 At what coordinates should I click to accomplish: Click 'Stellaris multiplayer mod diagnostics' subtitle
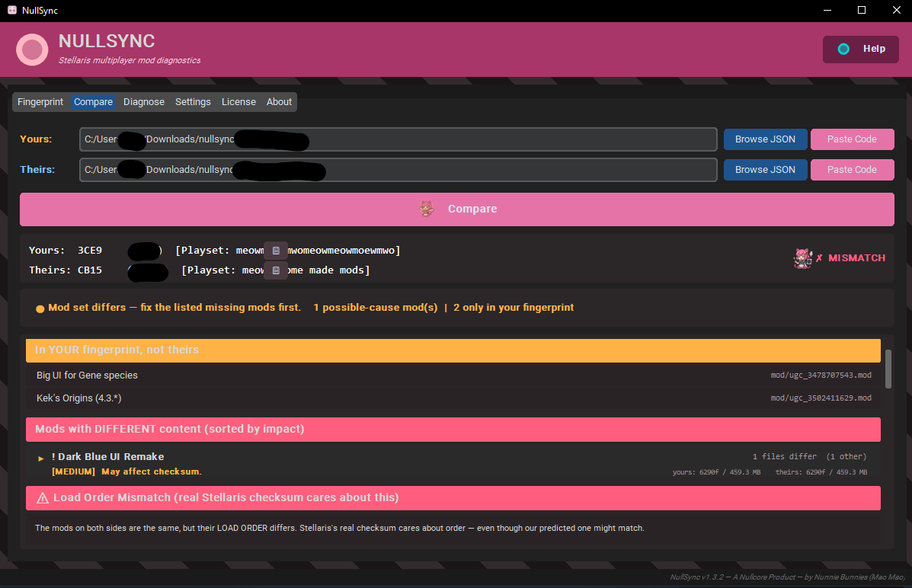(129, 60)
